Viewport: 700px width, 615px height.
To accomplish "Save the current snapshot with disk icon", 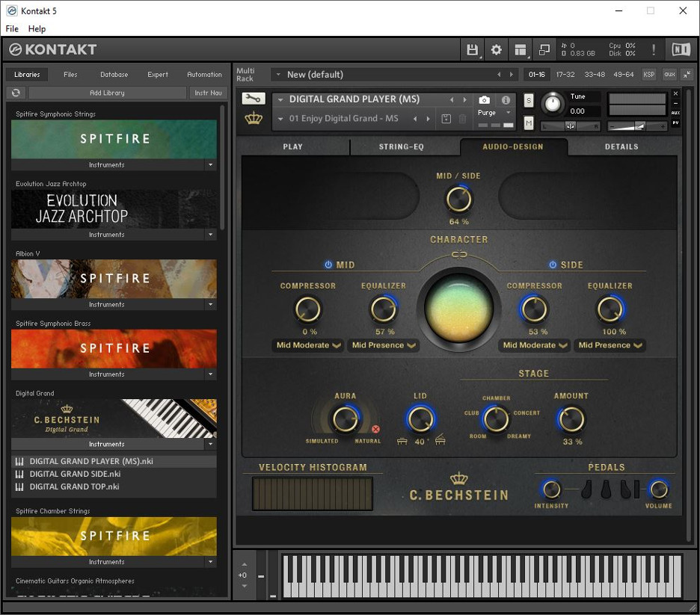I will click(446, 119).
